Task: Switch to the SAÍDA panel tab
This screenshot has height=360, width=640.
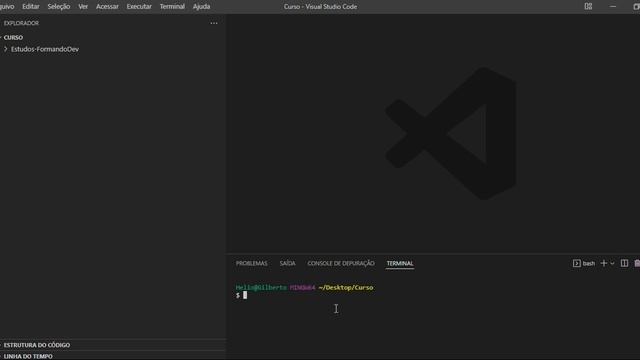Action: [x=287, y=263]
